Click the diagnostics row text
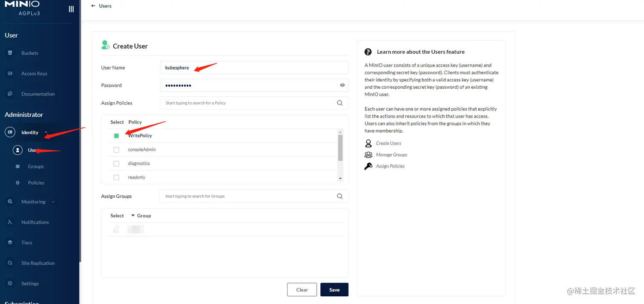The width and height of the screenshot is (644, 304). click(x=139, y=163)
